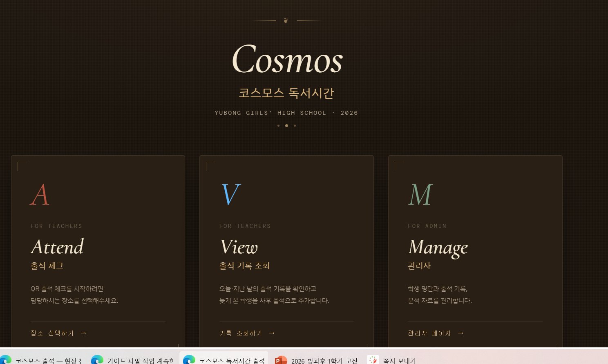Image resolution: width=608 pixels, height=364 pixels.
Task: Select the Attend card heading
Action: (x=57, y=247)
